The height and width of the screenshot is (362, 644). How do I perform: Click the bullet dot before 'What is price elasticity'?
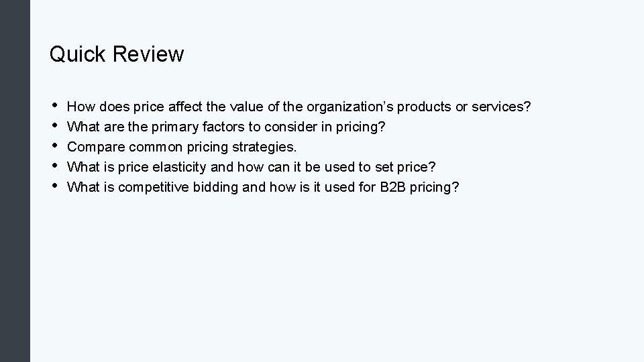pyautogui.click(x=54, y=166)
